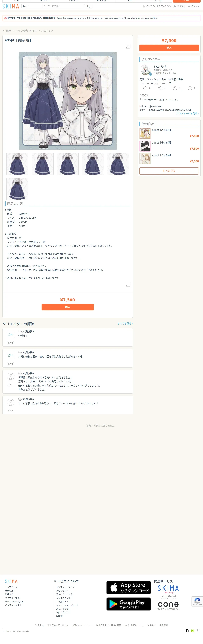This screenshot has width=203, height=644.
Task: Open 利用規約 footer link
Action: pyautogui.click(x=39, y=625)
